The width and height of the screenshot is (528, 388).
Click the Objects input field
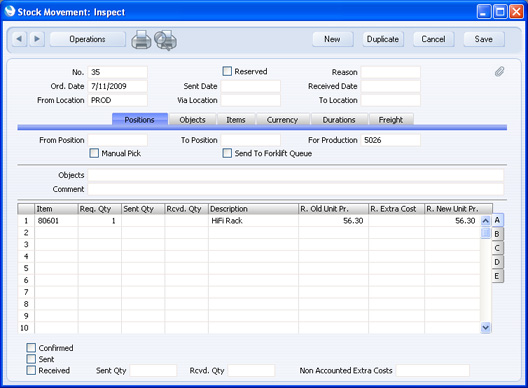pos(296,175)
